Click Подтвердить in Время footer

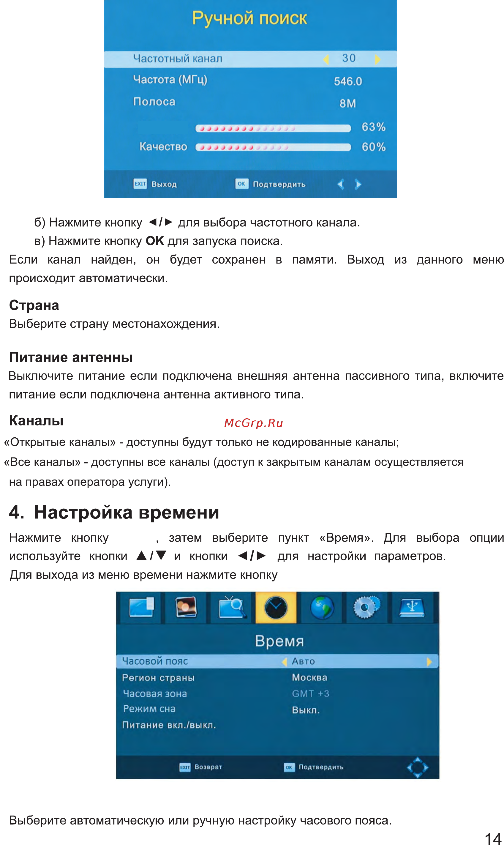click(x=321, y=767)
